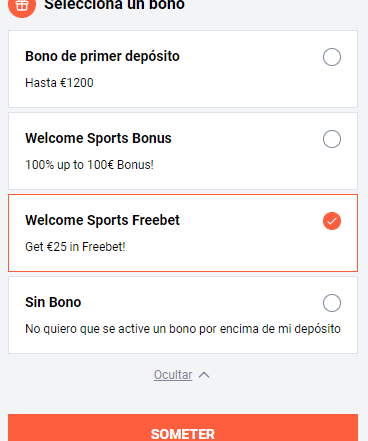
Task: Submit with the SOMETER button
Action: coord(183,428)
